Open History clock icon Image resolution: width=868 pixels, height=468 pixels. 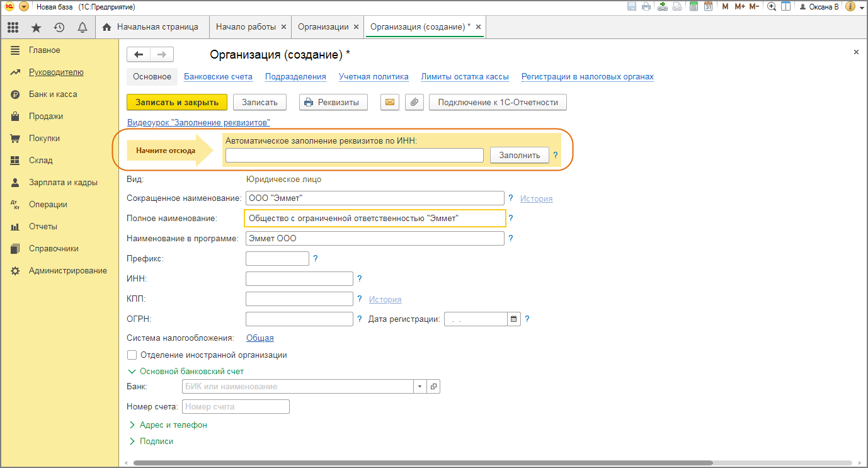(59, 27)
